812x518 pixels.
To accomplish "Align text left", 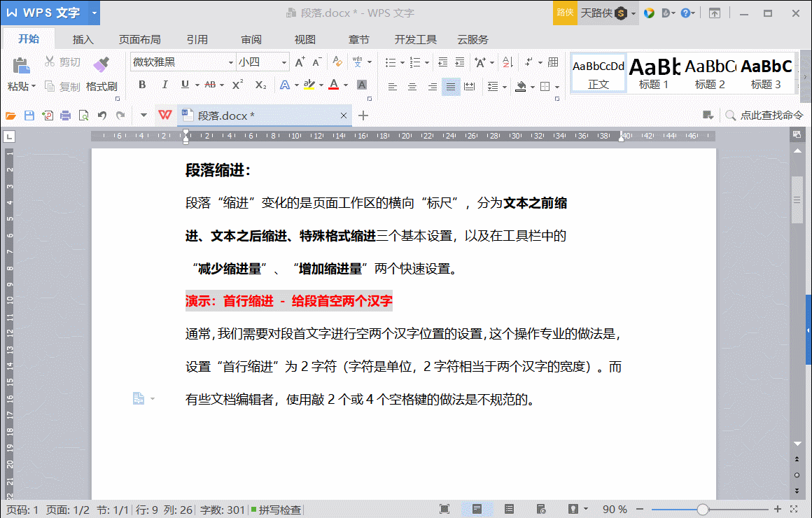I will pyautogui.click(x=393, y=87).
